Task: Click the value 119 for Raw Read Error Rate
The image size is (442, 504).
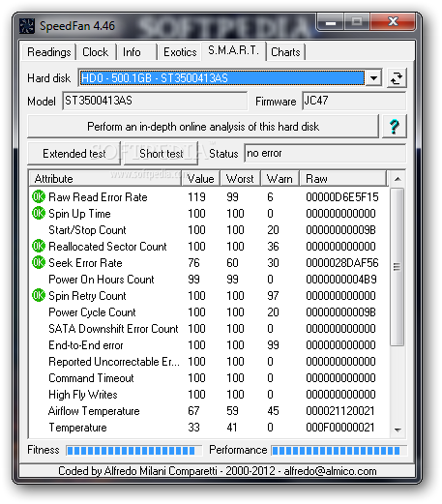Action: click(x=196, y=197)
